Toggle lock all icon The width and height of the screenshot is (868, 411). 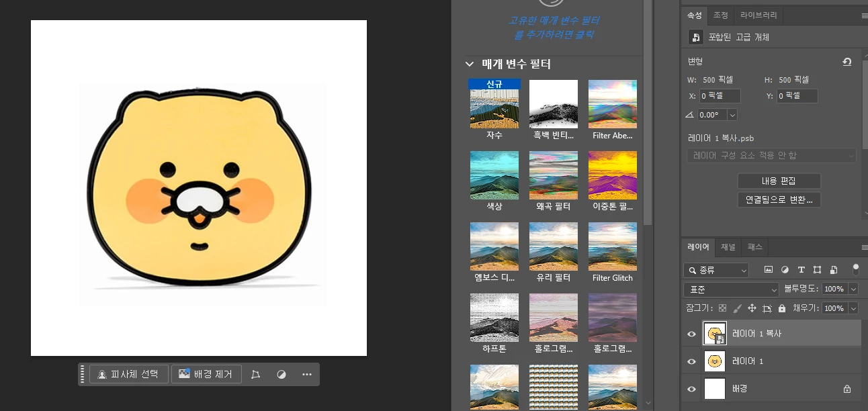click(x=782, y=308)
